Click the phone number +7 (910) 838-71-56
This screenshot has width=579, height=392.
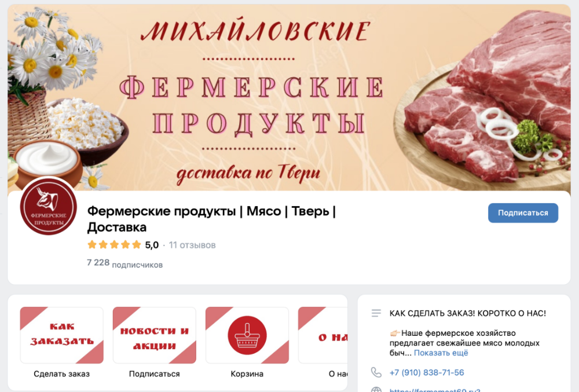(427, 372)
